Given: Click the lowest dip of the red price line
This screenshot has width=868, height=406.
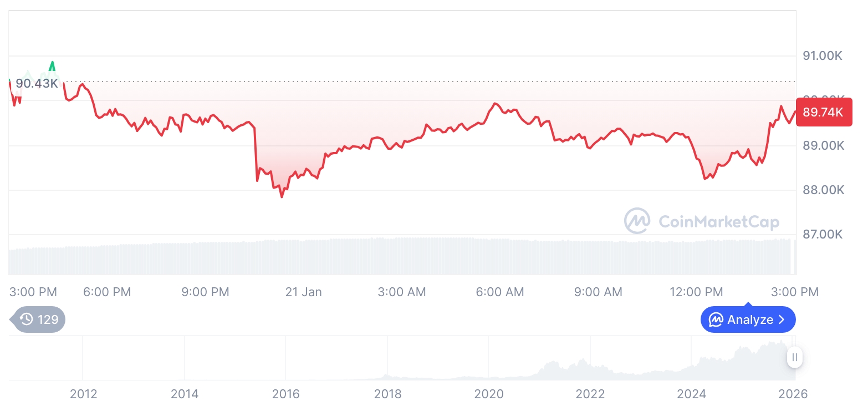Looking at the screenshot, I should pos(282,196).
